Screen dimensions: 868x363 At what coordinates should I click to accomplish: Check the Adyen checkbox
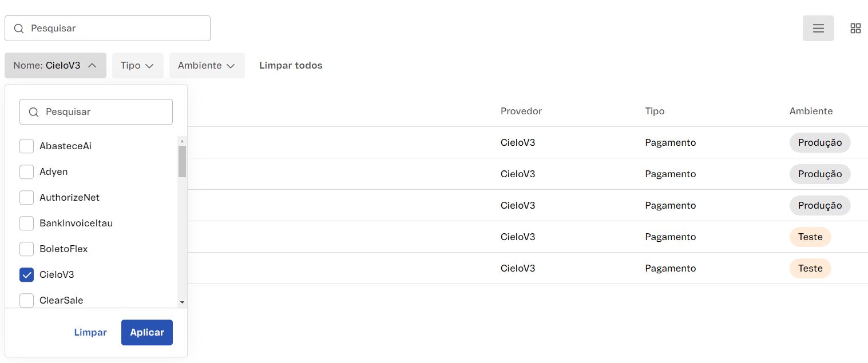point(27,172)
